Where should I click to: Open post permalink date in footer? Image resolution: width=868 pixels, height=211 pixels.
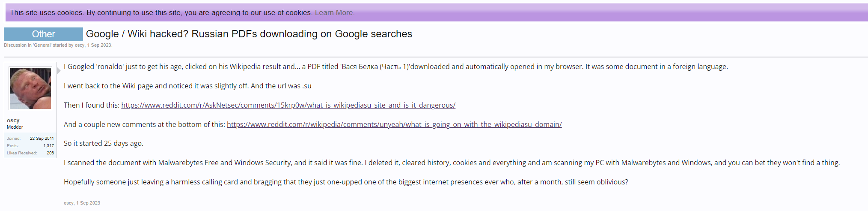click(x=88, y=203)
